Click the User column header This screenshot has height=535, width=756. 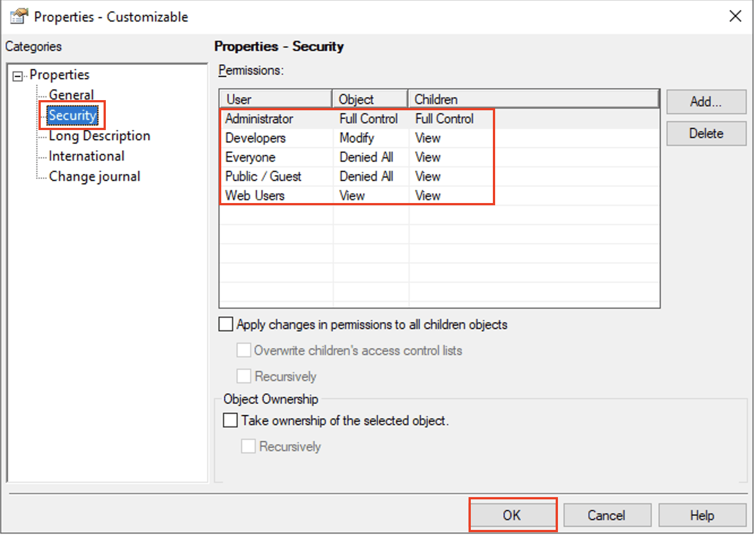click(275, 99)
